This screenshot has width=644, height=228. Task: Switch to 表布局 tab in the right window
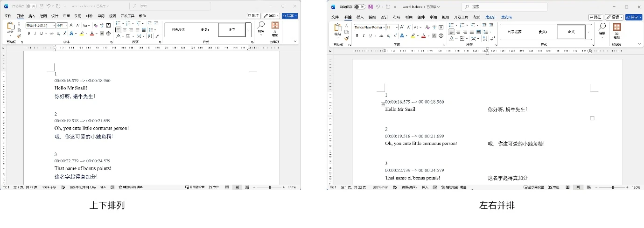click(x=507, y=17)
